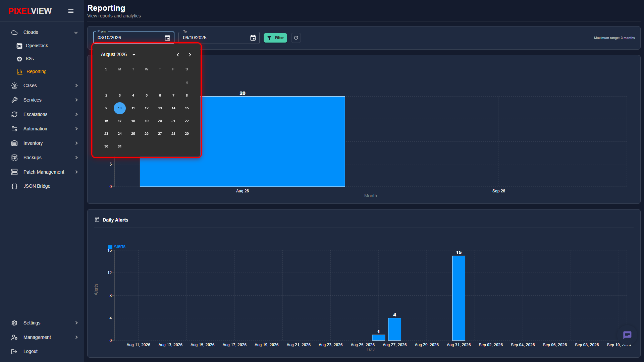This screenshot has width=644, height=362.
Task: Click the Daily Alerts heading
Action: [x=115, y=220]
